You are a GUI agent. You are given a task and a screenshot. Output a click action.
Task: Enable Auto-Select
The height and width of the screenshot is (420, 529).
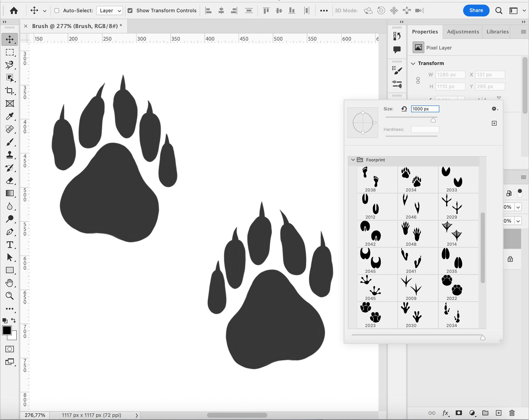(x=57, y=11)
